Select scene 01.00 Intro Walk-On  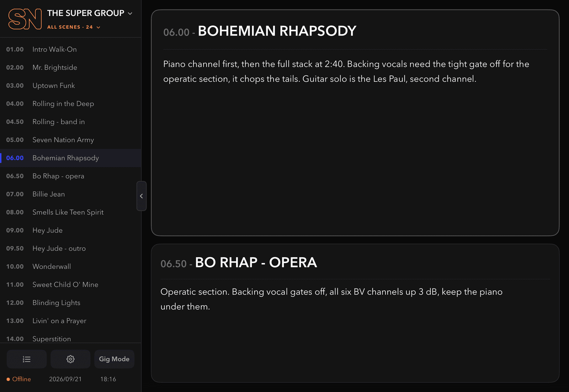[x=70, y=49]
